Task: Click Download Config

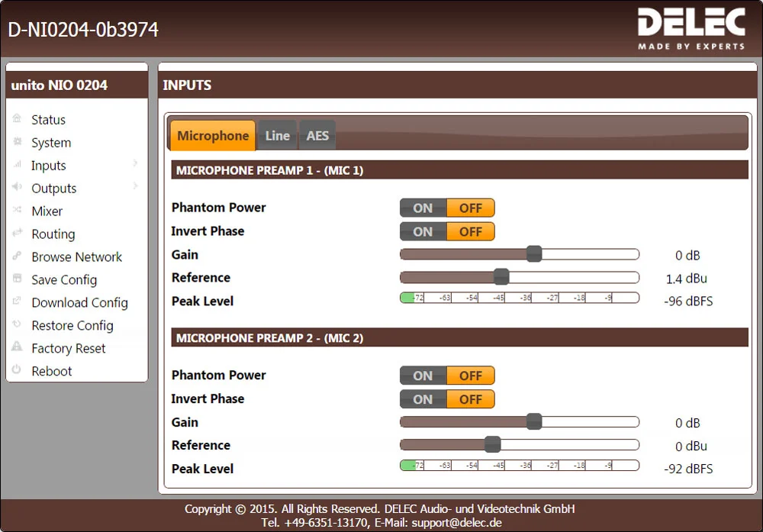Action: pos(79,303)
